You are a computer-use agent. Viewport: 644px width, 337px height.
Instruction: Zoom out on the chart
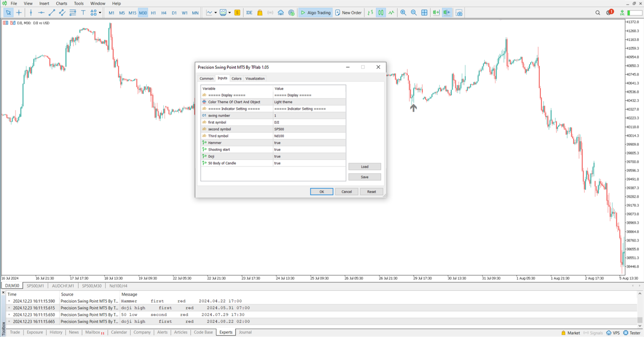coord(414,13)
